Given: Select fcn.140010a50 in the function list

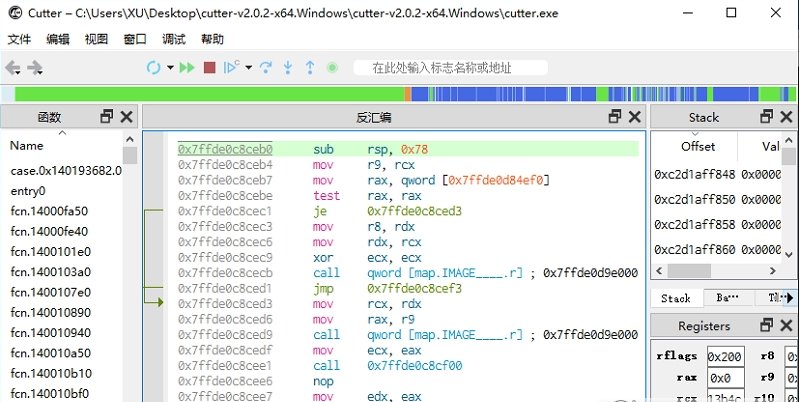Looking at the screenshot, I should [x=51, y=353].
